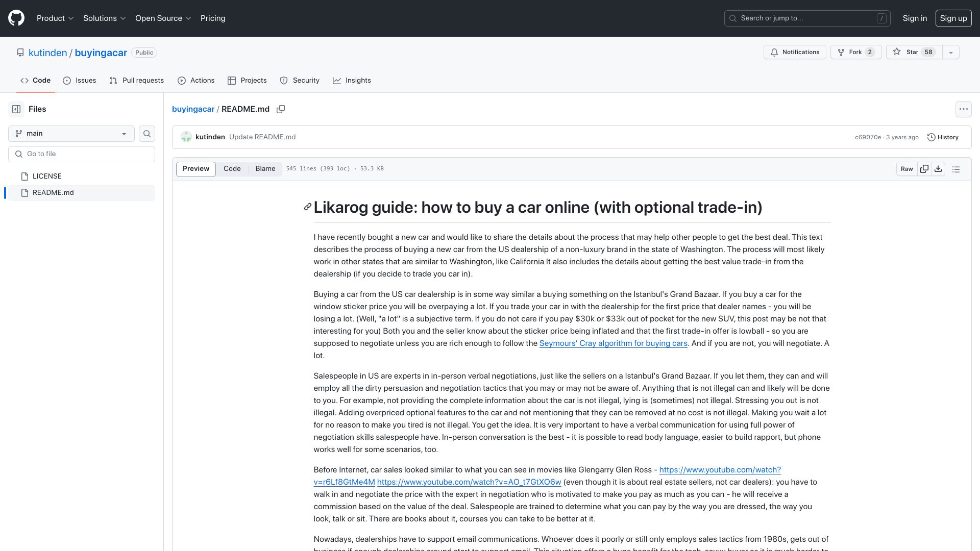The height and width of the screenshot is (551, 980).
Task: Switch to the Code view of the file
Action: (x=232, y=169)
